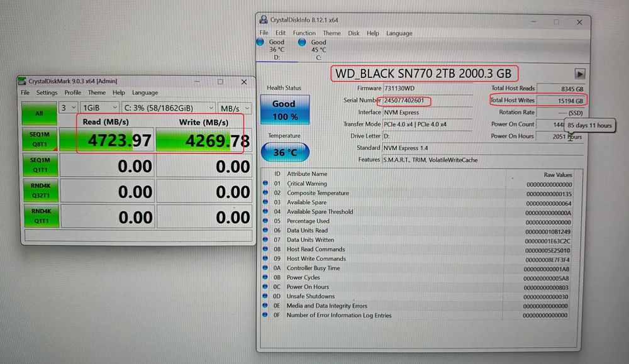Click status dot for Composite Temperature attribute

(265, 193)
